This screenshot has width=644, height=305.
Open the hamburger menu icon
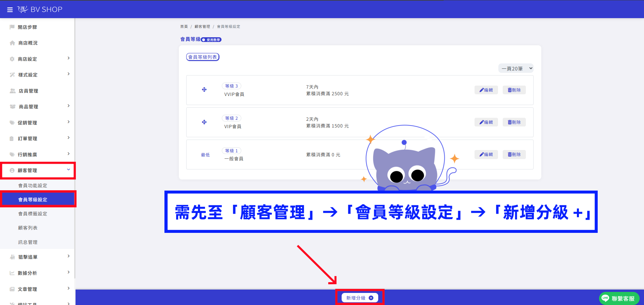point(10,10)
